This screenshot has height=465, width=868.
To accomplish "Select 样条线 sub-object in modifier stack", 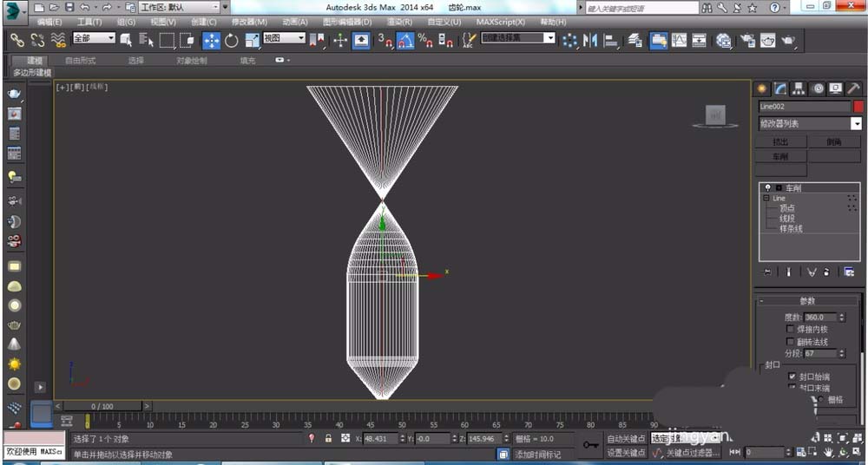I will pyautogui.click(x=791, y=228).
